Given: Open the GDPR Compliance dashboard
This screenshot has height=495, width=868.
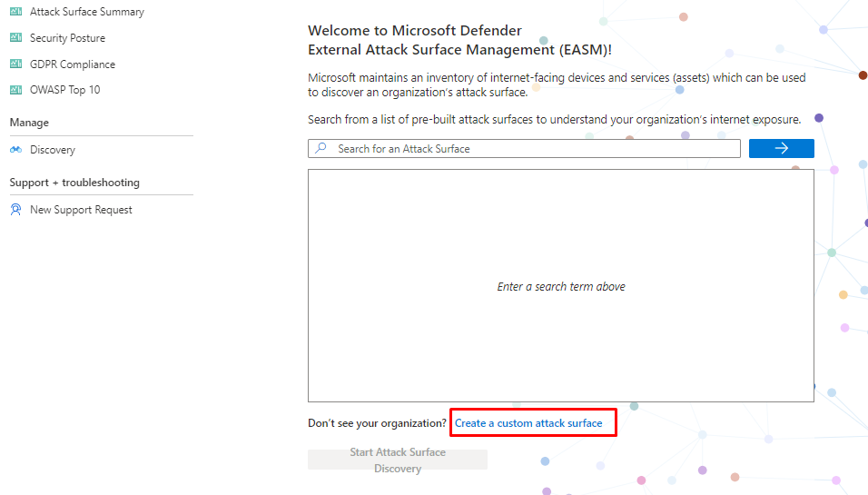Looking at the screenshot, I should click(x=72, y=64).
